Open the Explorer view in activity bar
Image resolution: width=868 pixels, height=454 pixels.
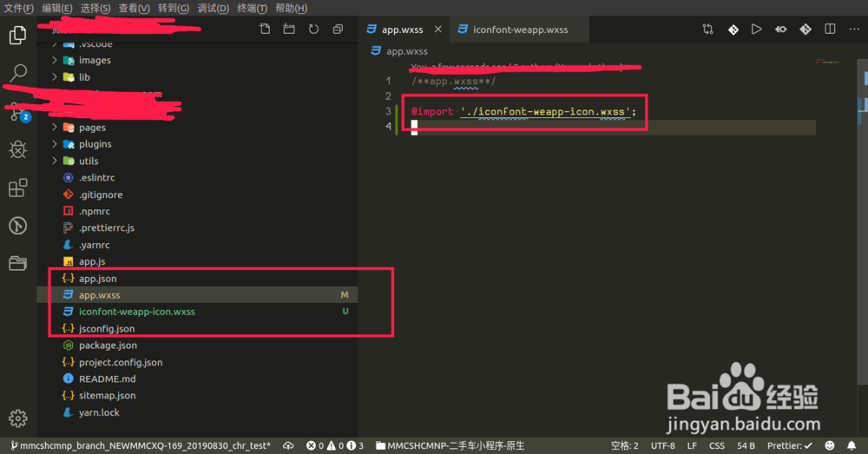pyautogui.click(x=17, y=36)
